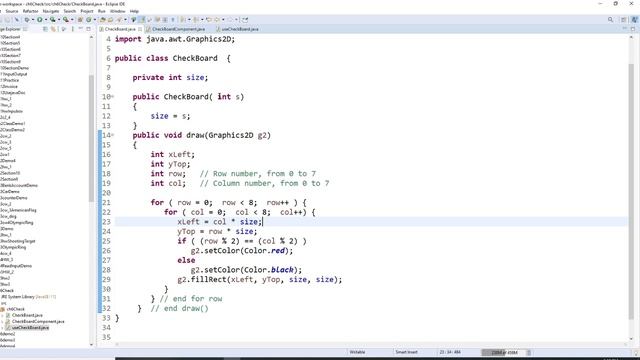Select the Java perspective icon
The width and height of the screenshot is (640, 360).
pos(635,20)
